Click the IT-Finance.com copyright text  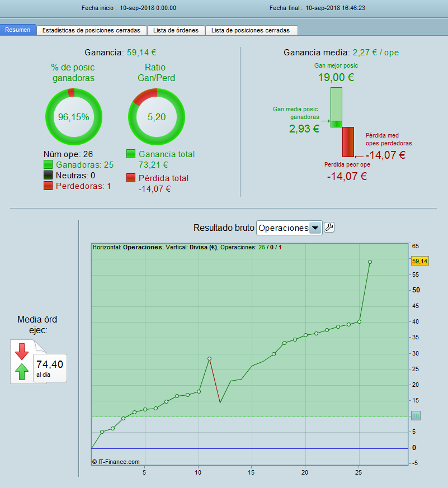(x=116, y=462)
